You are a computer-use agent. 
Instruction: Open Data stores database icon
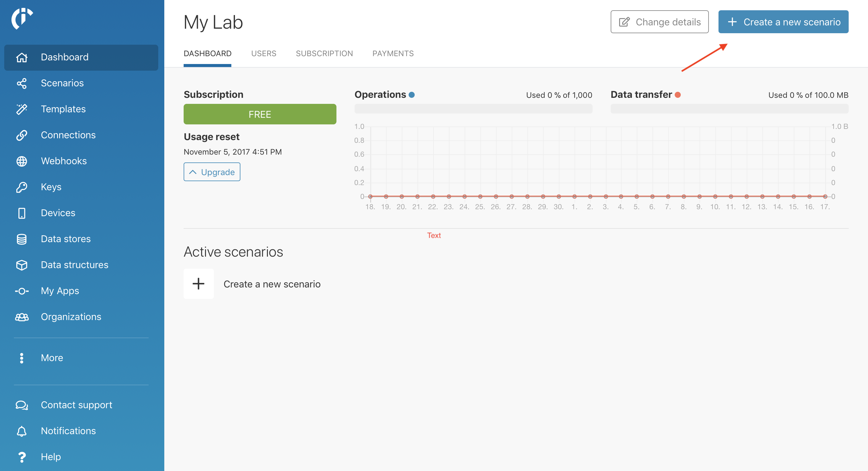tap(21, 239)
